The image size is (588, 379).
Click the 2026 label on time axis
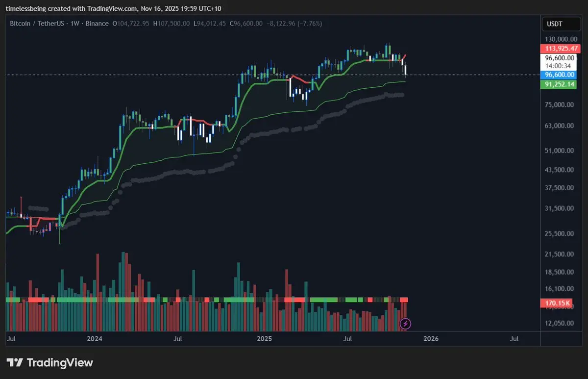[431, 339]
